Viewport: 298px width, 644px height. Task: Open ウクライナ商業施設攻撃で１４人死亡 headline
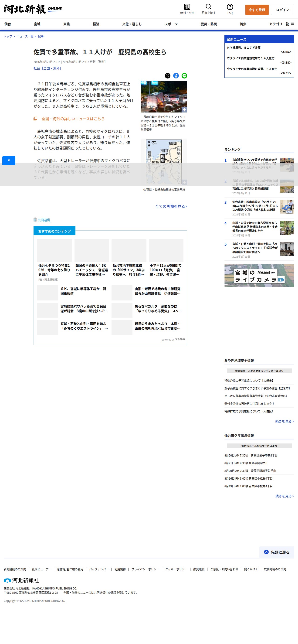point(251,58)
